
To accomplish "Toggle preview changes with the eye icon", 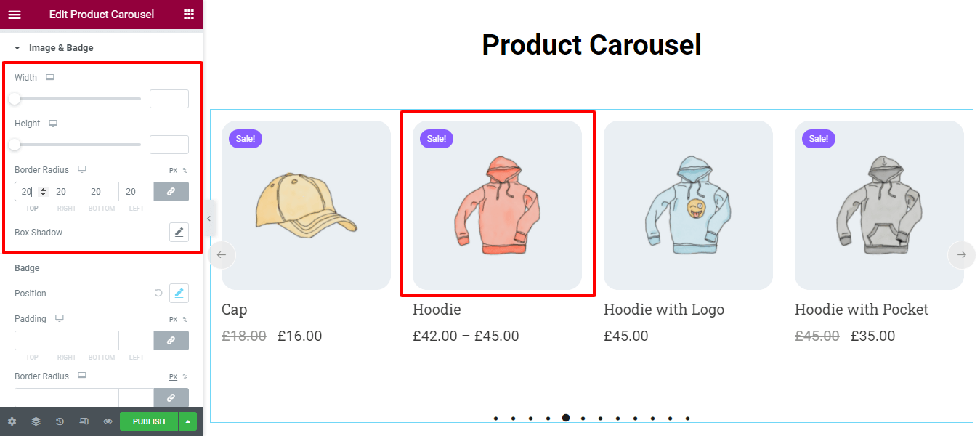I will pos(108,421).
